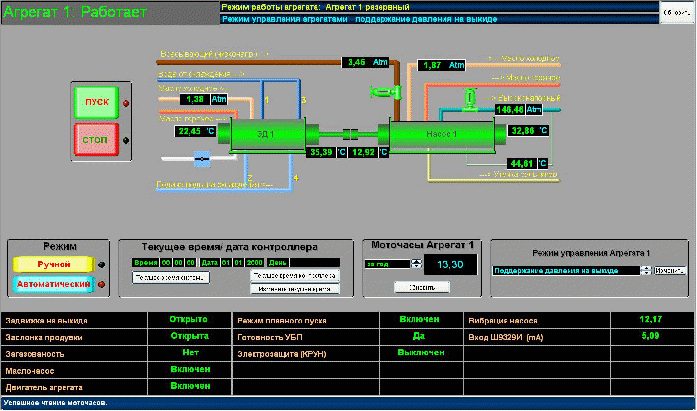Switch to Ручной manual mode
This screenshot has width=697, height=411.
(54, 264)
